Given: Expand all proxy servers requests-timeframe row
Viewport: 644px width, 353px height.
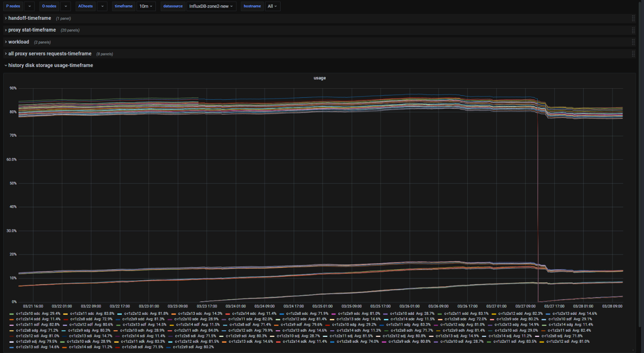Looking at the screenshot, I should coord(50,54).
